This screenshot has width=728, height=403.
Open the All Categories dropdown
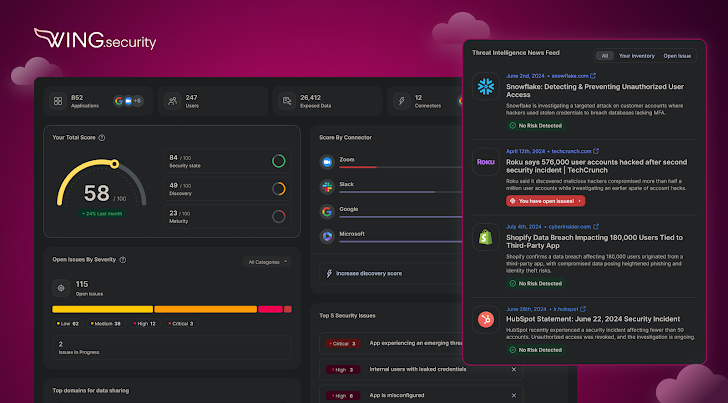tap(267, 262)
